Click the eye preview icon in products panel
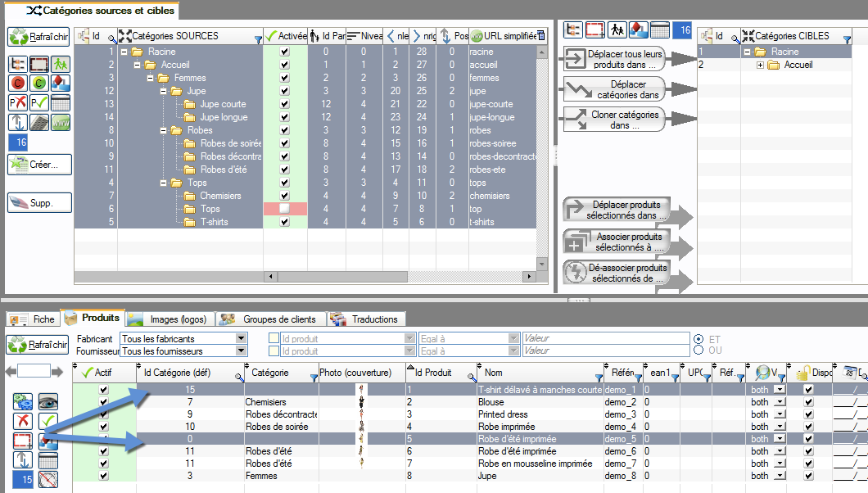 pyautogui.click(x=48, y=401)
